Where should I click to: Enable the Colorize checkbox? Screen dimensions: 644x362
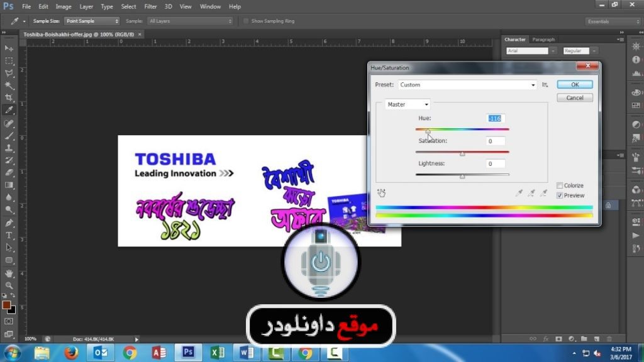[560, 185]
